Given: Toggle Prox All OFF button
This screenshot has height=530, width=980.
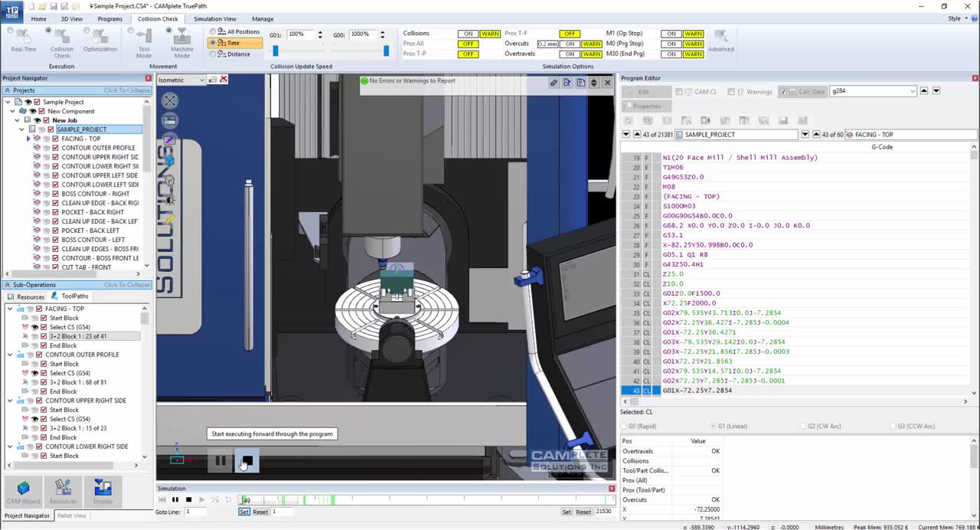Looking at the screenshot, I should click(469, 44).
